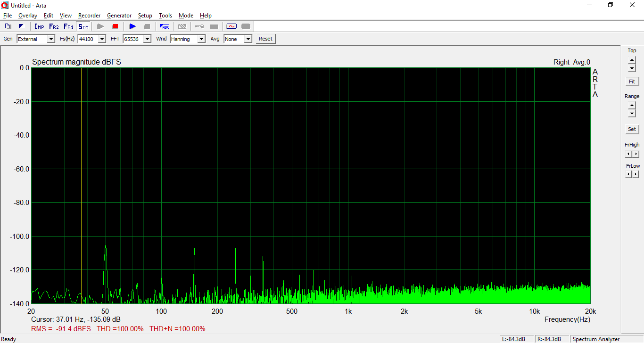This screenshot has width=644, height=343.
Task: Click the Spectrum magnitude dBFS title
Action: [76, 62]
